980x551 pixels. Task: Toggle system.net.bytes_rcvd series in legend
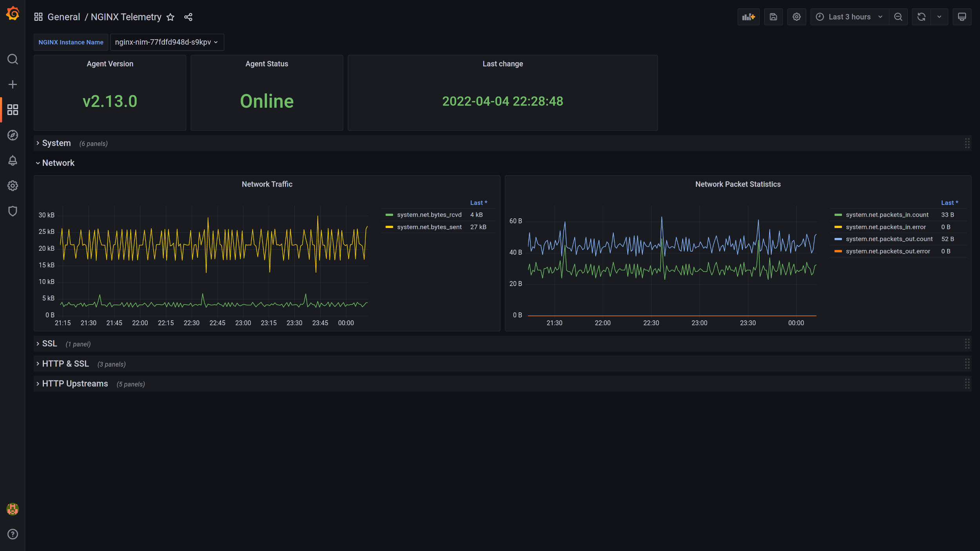[429, 215]
